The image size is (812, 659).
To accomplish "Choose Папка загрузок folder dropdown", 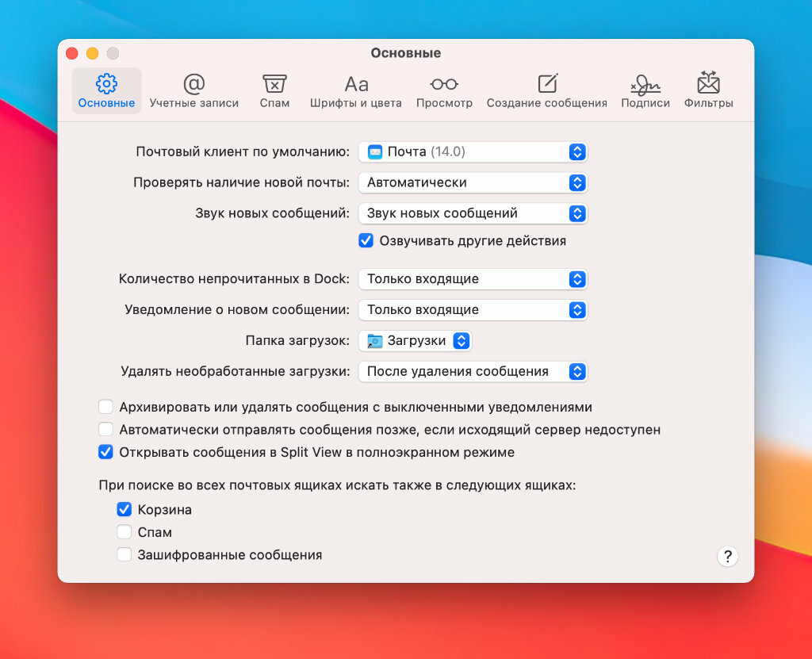I will click(415, 341).
